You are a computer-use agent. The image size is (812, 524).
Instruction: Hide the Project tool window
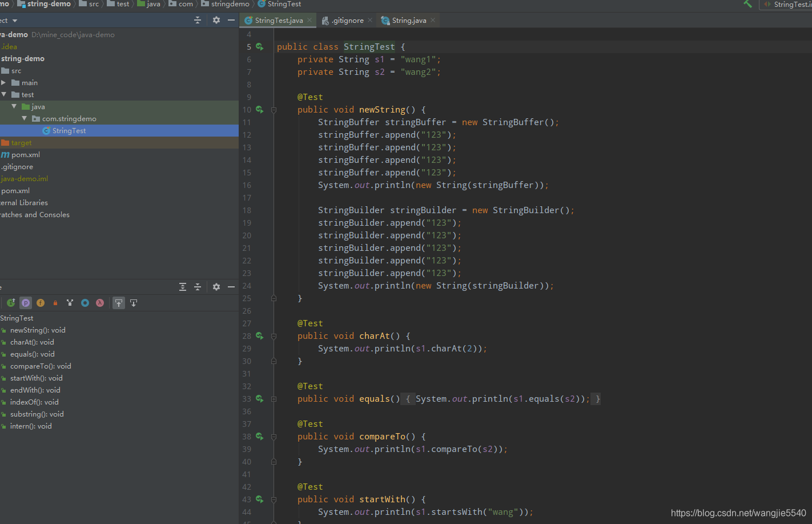(231, 20)
